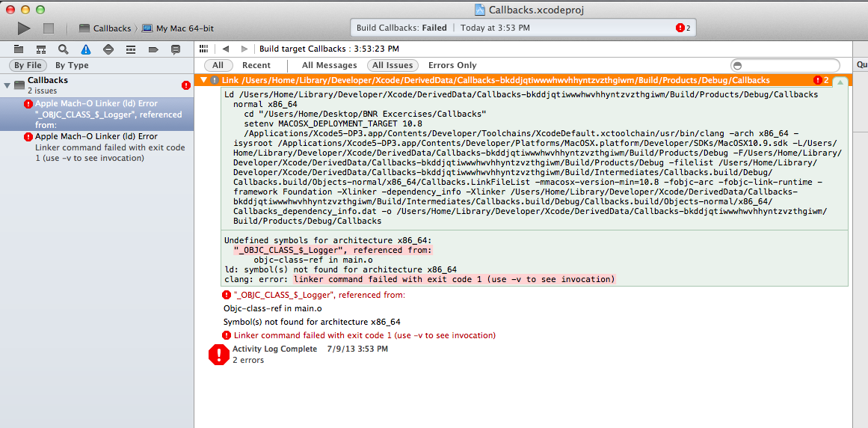Click the Stop button in toolbar
Viewport: 868px width, 428px height.
click(x=49, y=28)
